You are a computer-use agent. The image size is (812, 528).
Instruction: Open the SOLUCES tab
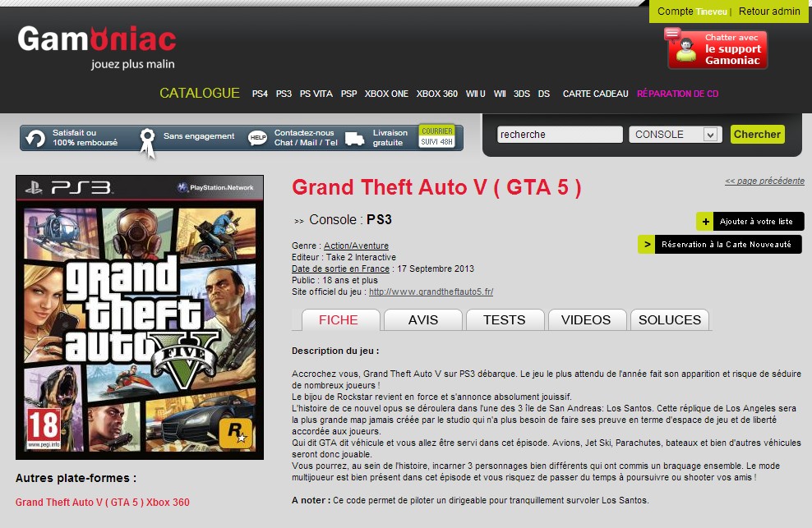coord(670,320)
